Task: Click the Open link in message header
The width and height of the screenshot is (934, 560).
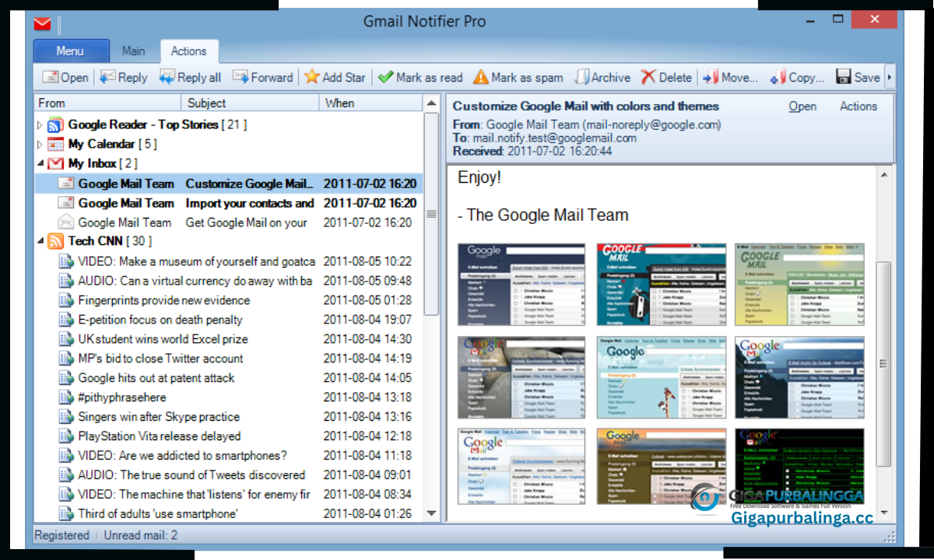Action: (x=802, y=107)
